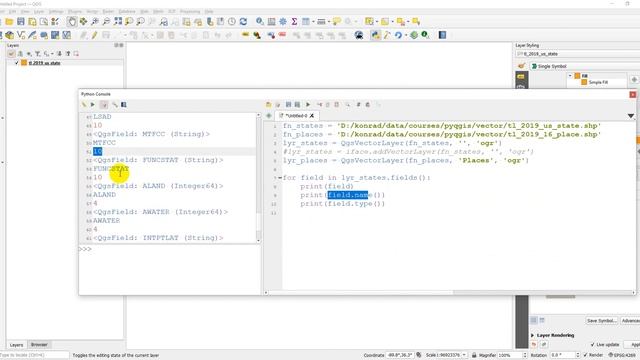This screenshot has width=640, height=360.
Task: Open the Statistical Summary sigma icon
Action: (294, 22)
